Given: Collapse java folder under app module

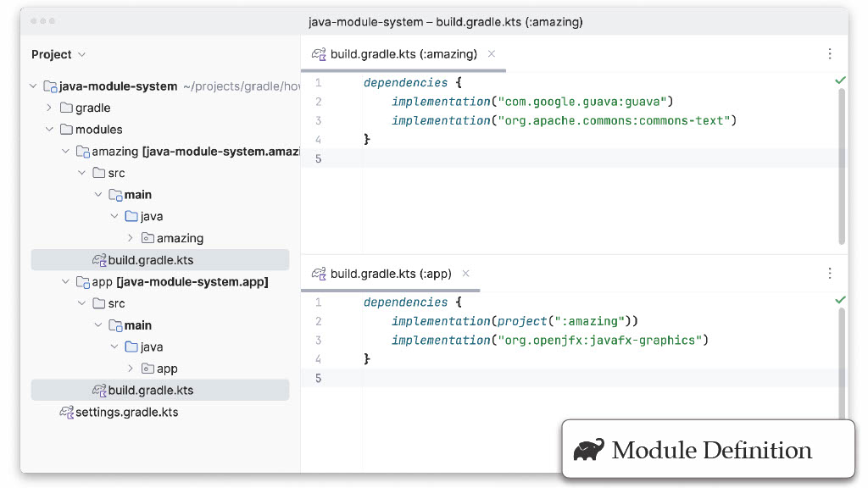Looking at the screenshot, I should pos(114,347).
